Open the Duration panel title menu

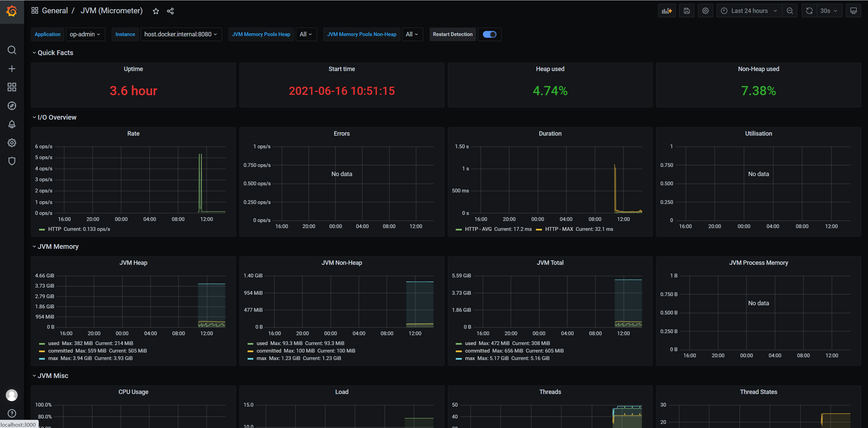[550, 134]
